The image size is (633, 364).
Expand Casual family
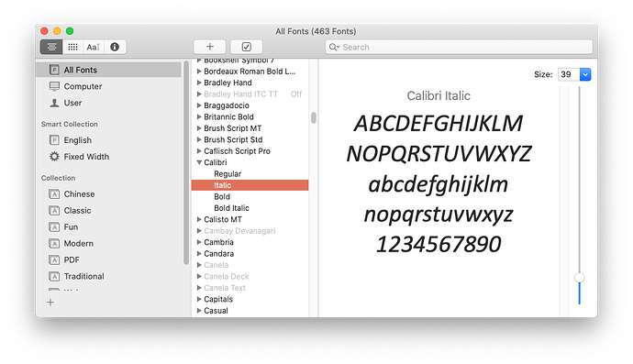pyautogui.click(x=199, y=311)
